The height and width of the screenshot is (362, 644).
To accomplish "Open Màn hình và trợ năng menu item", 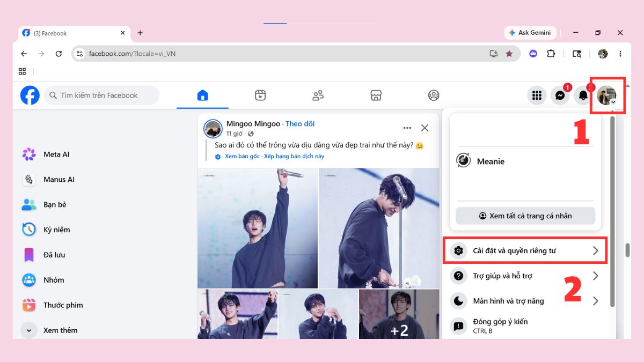I will [x=525, y=301].
